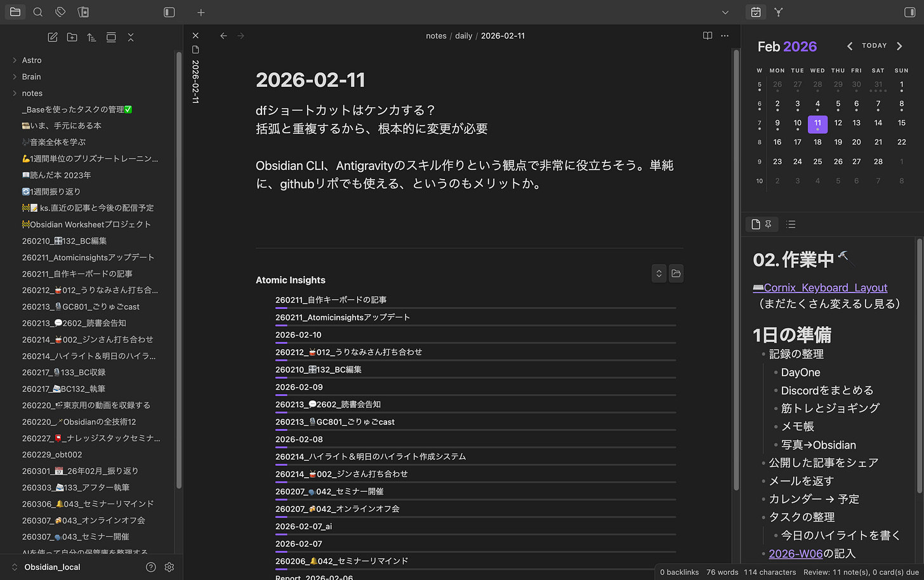Open the search pane

pos(38,12)
